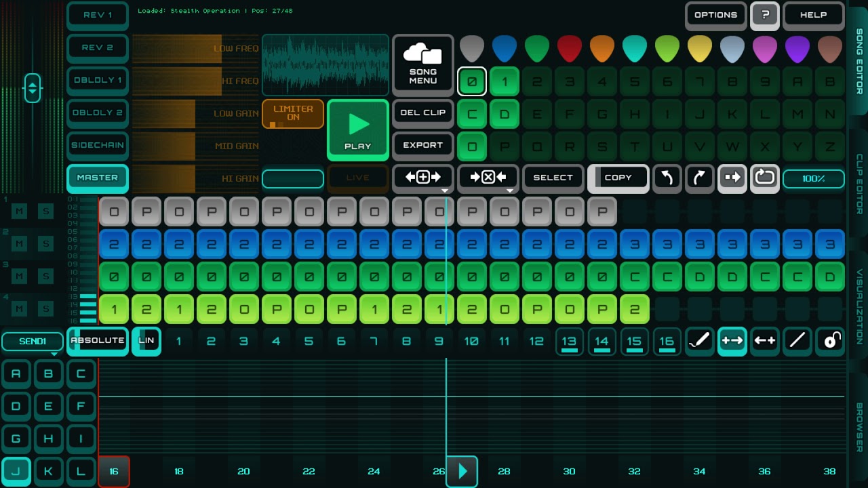Select the gray guitar pick track
This screenshot has width=868, height=488.
[472, 49]
